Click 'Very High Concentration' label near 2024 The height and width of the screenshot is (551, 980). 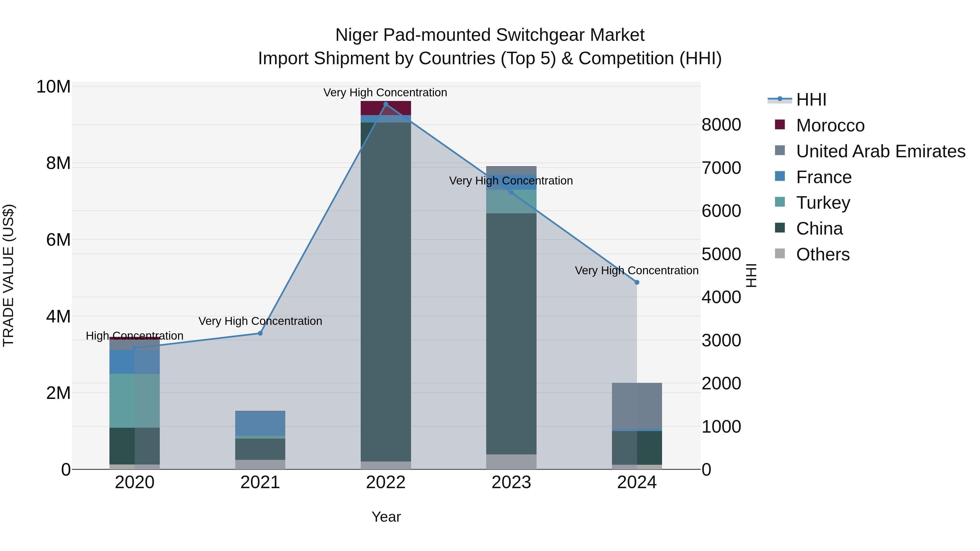coord(637,270)
